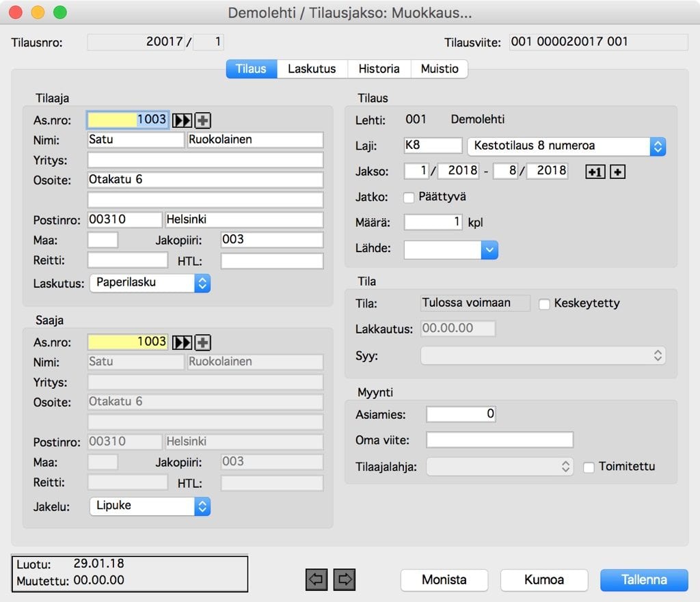The image size is (700, 602).
Task: Click the Tilaaja HTL field
Action: pyautogui.click(x=272, y=261)
